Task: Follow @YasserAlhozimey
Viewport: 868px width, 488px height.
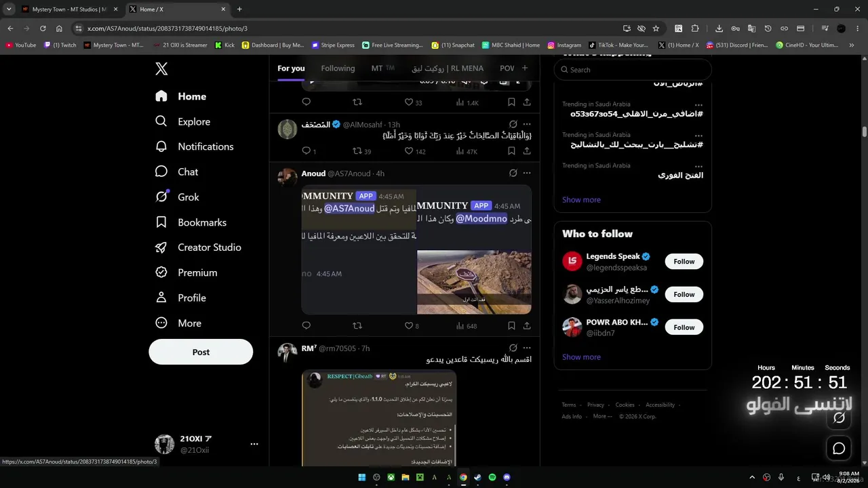Action: [684, 294]
